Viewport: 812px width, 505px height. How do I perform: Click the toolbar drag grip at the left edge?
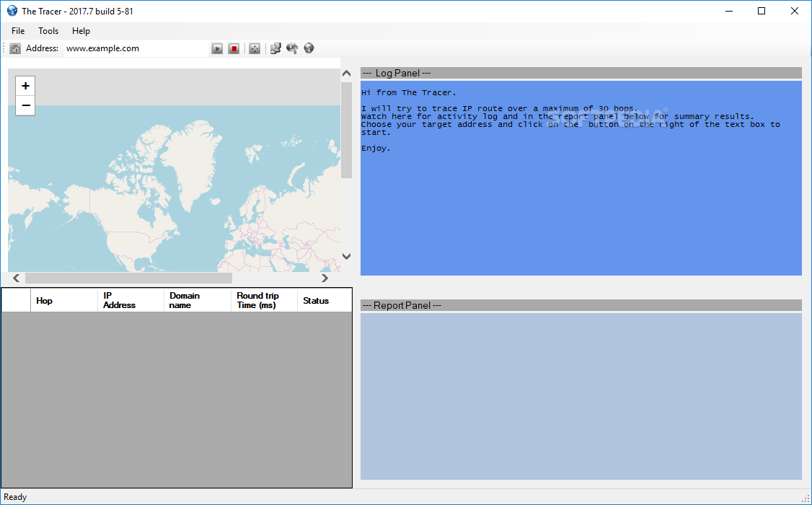[x=4, y=48]
